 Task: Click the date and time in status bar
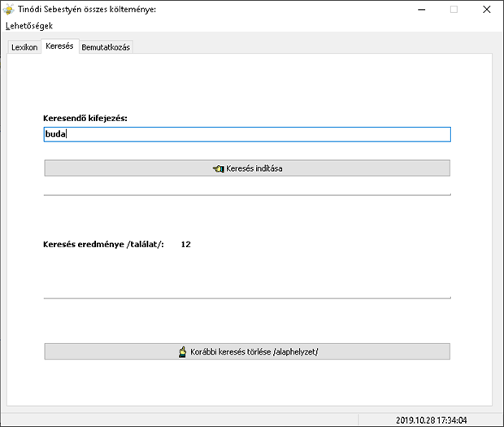[x=431, y=420]
